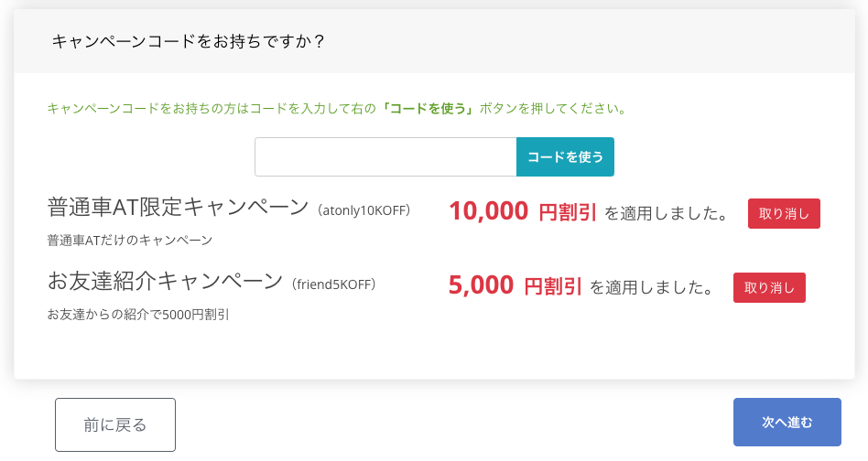Click 円割引 label next to 10,000
The height and width of the screenshot is (461, 868).
[x=567, y=213]
